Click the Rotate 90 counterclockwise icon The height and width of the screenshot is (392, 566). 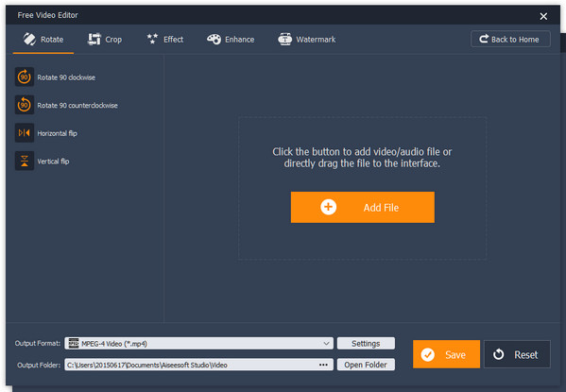(x=25, y=105)
